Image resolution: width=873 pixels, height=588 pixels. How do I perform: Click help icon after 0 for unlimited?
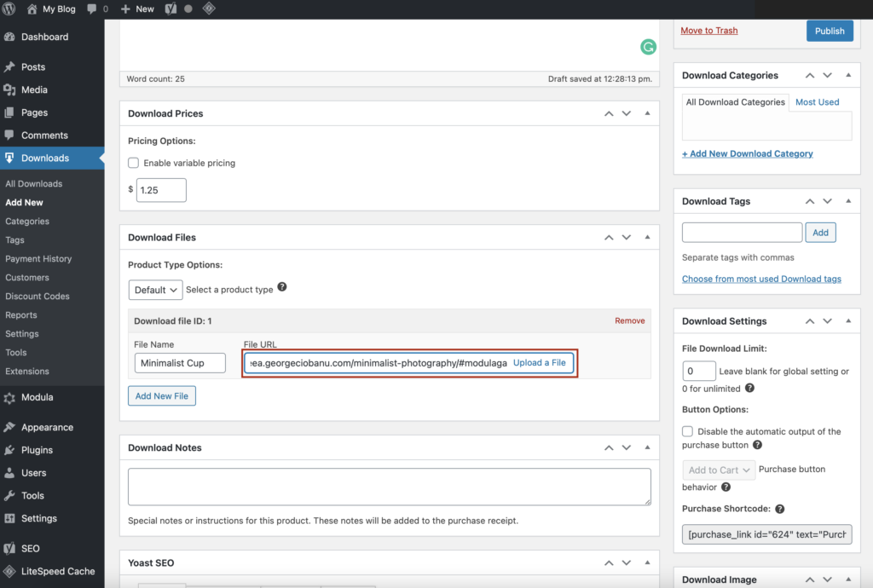(x=750, y=389)
